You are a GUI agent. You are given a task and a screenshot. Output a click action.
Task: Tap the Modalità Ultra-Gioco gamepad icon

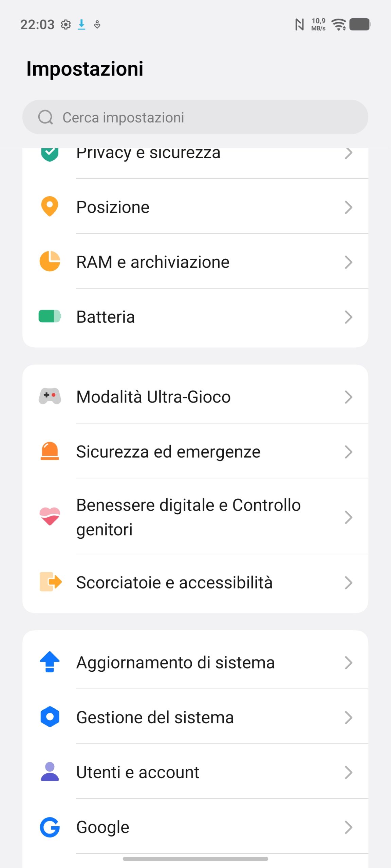click(50, 396)
